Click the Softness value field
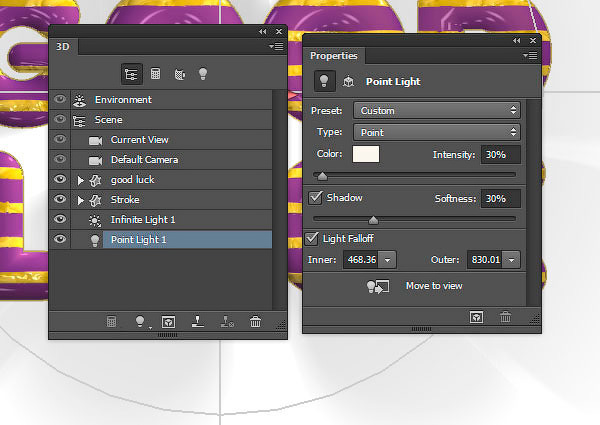The width and height of the screenshot is (600, 425). point(501,199)
